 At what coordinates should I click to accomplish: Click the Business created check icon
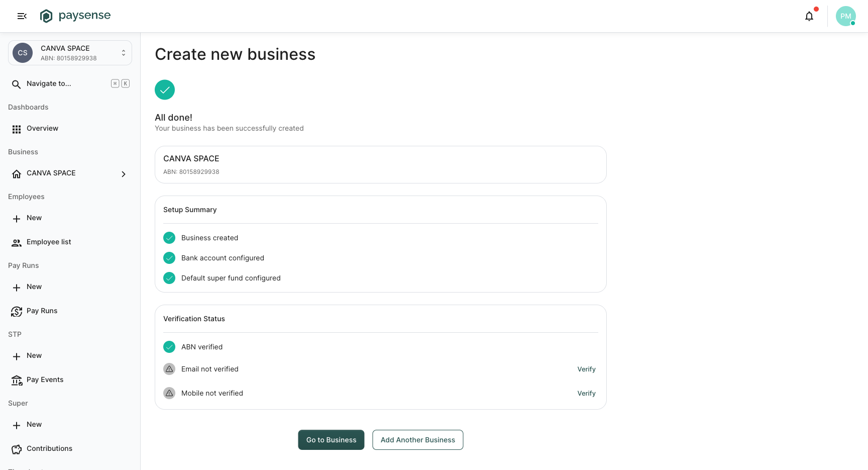click(169, 238)
